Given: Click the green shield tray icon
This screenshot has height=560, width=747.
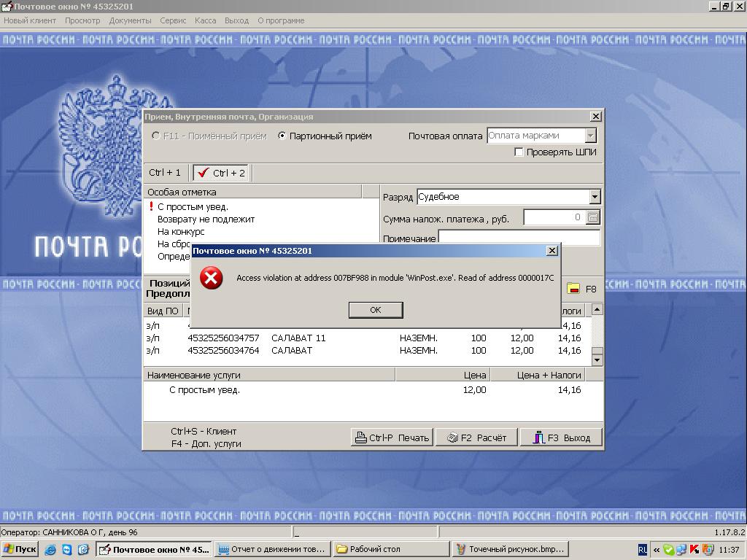Looking at the screenshot, I should click(668, 550).
